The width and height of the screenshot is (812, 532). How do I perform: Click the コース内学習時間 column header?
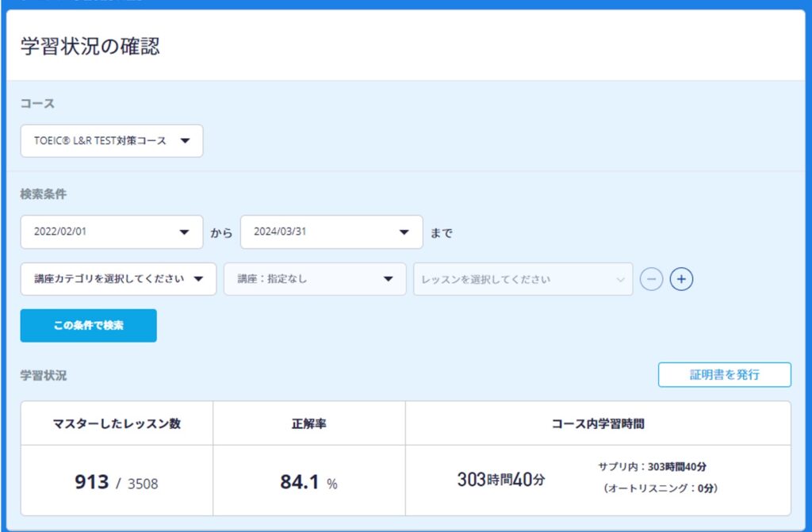tap(598, 423)
